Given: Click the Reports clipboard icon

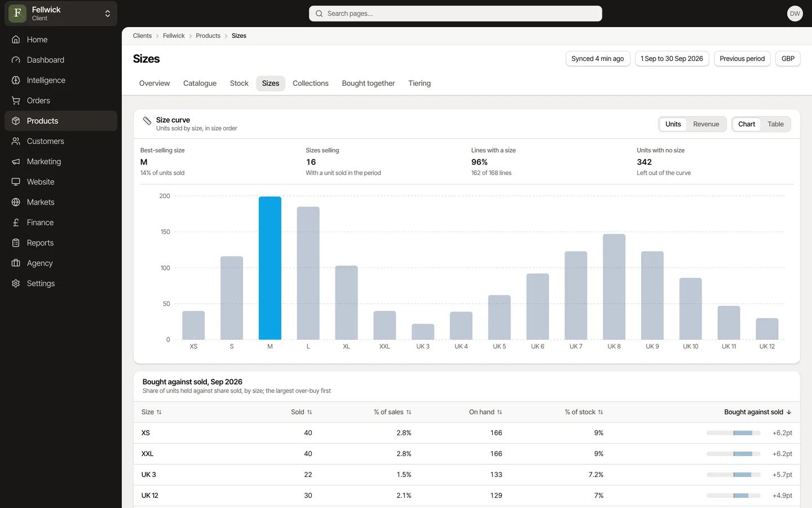Looking at the screenshot, I should pyautogui.click(x=16, y=243).
